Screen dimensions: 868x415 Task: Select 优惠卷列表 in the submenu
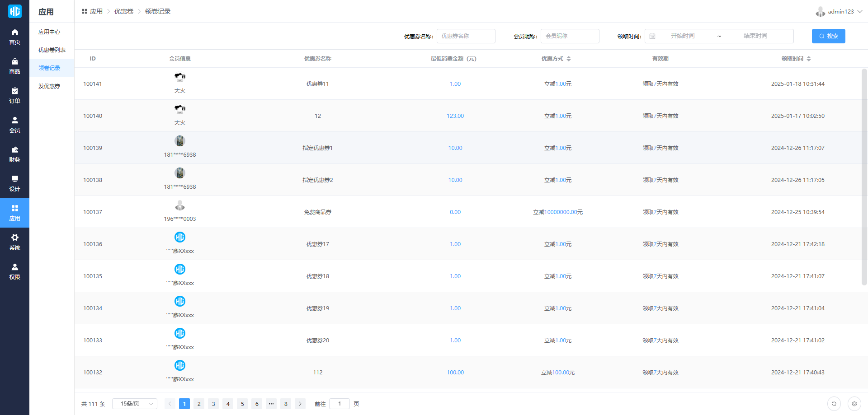52,50
